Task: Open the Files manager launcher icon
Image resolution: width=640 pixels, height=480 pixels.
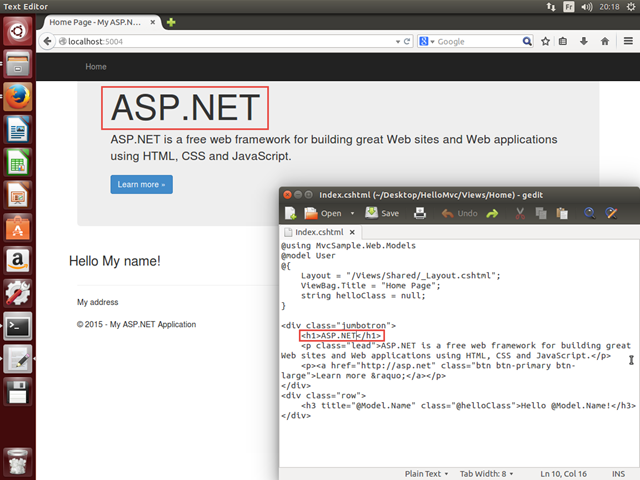Action: coord(18,64)
